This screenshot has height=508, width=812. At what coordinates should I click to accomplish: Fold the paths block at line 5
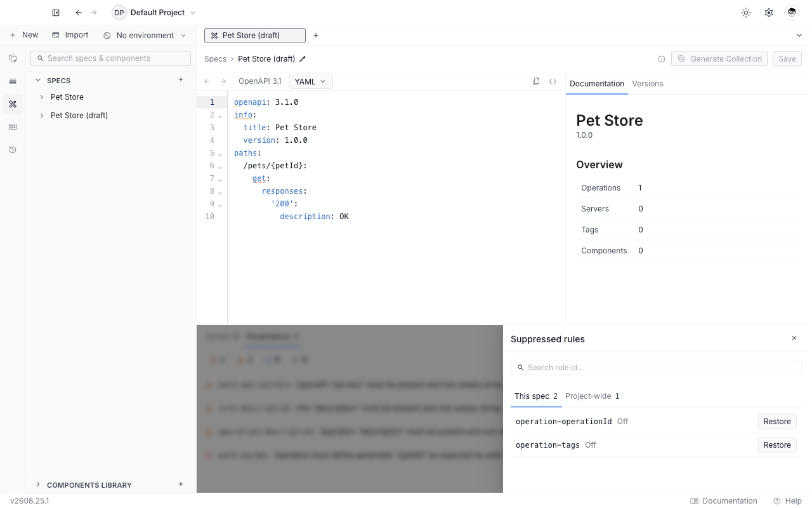coord(220,154)
